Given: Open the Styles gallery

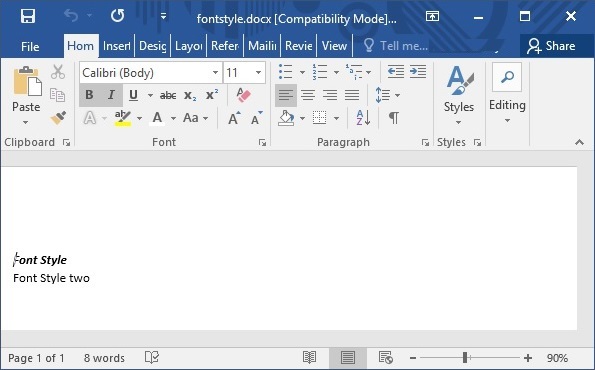Looking at the screenshot, I should coord(459,95).
